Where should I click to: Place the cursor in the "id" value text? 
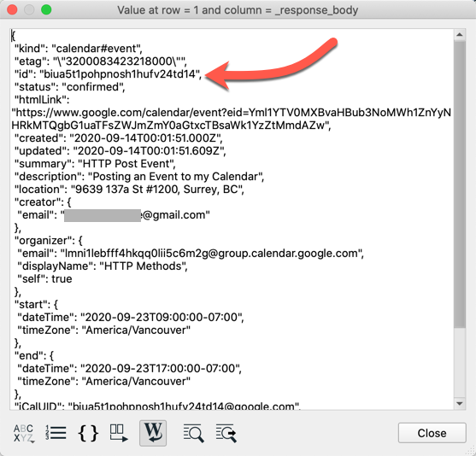pyautogui.click(x=120, y=74)
